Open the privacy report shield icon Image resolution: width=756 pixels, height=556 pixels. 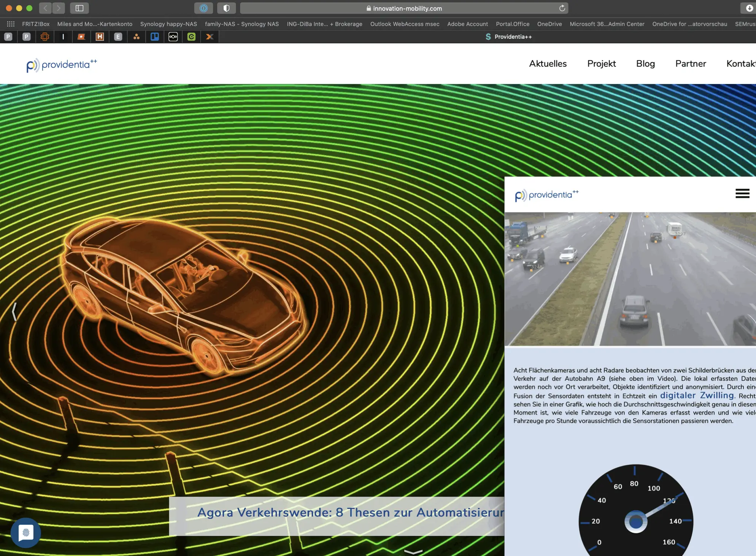coord(226,8)
